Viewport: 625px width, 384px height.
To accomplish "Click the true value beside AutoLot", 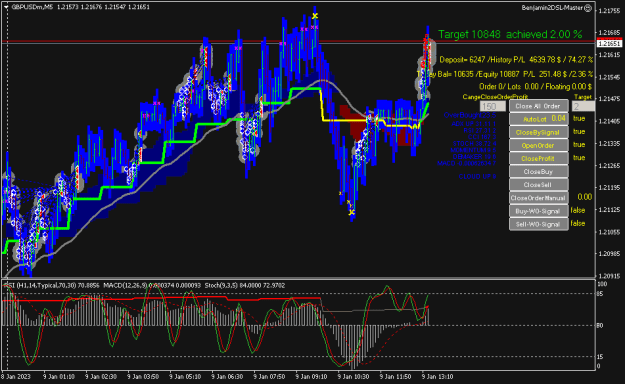I will (x=579, y=118).
